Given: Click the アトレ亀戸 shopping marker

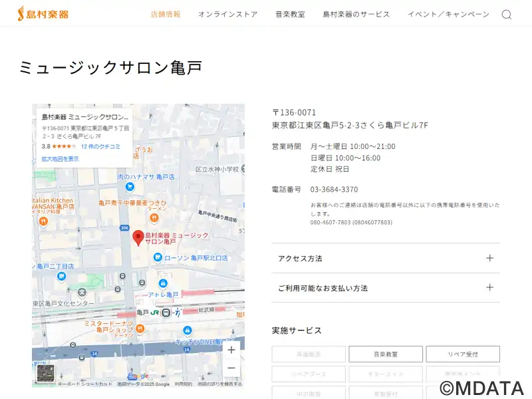Looking at the screenshot, I should (x=163, y=283).
